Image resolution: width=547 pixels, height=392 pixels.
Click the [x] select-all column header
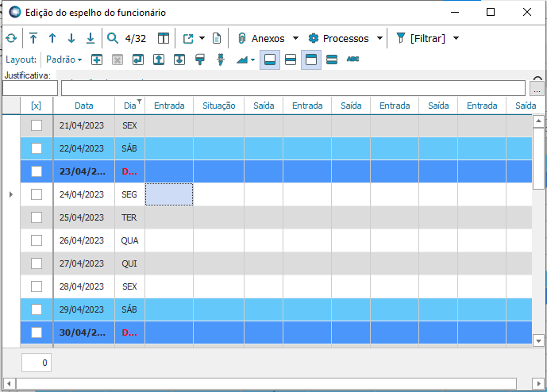(x=37, y=106)
